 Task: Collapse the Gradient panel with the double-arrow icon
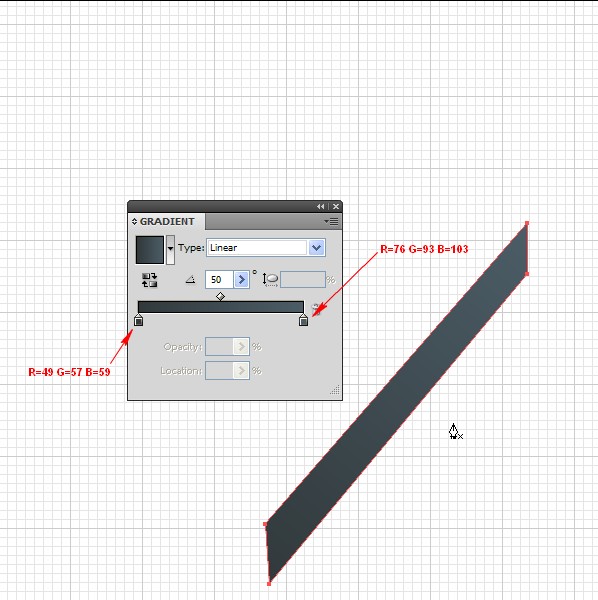pos(320,207)
